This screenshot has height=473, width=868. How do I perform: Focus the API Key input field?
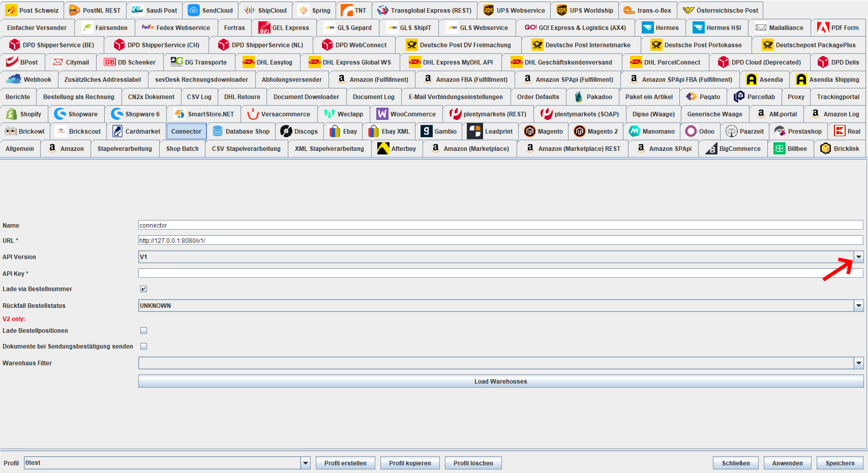[501, 273]
